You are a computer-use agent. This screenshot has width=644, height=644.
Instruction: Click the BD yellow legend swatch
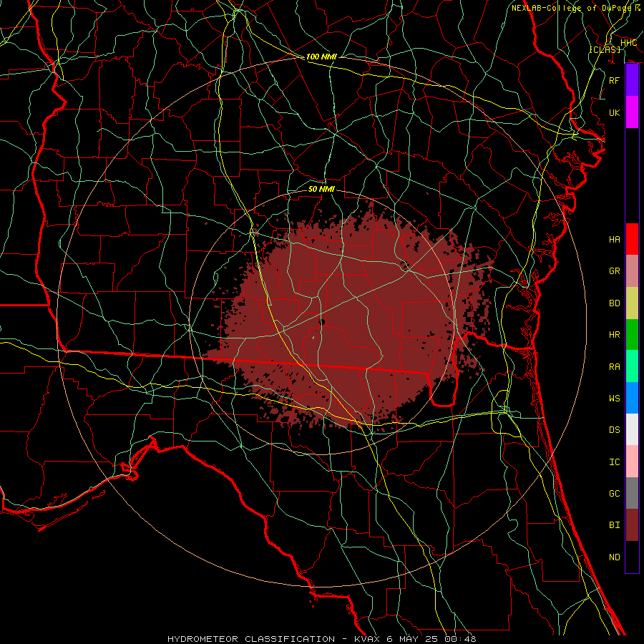[632, 303]
